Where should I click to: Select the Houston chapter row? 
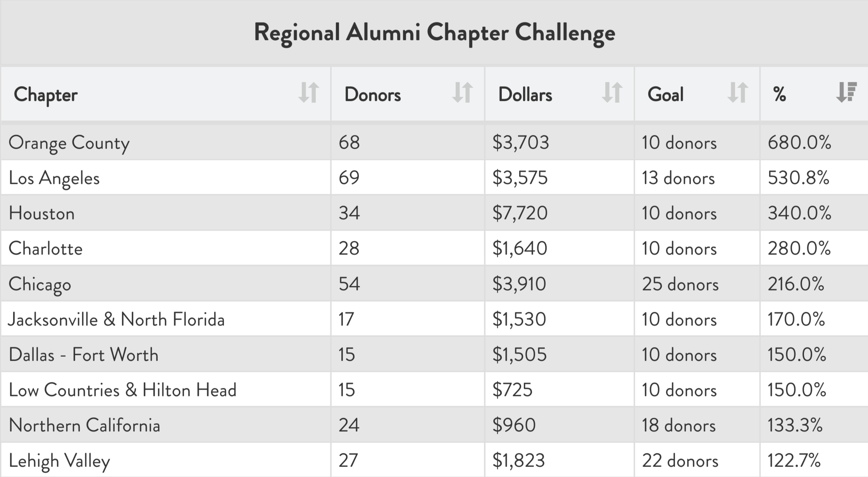[42, 213]
